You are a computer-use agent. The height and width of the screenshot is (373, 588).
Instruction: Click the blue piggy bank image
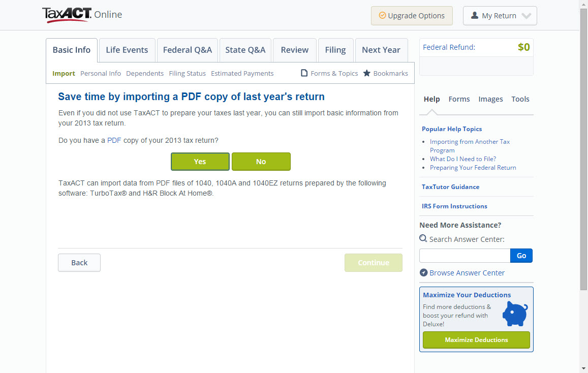[515, 314]
